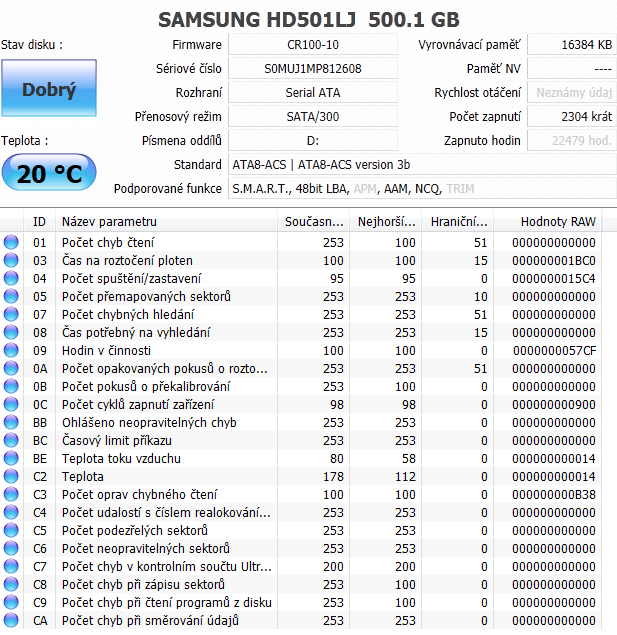
Task: Click the Paměť NV field showing ----
Action: 572,68
